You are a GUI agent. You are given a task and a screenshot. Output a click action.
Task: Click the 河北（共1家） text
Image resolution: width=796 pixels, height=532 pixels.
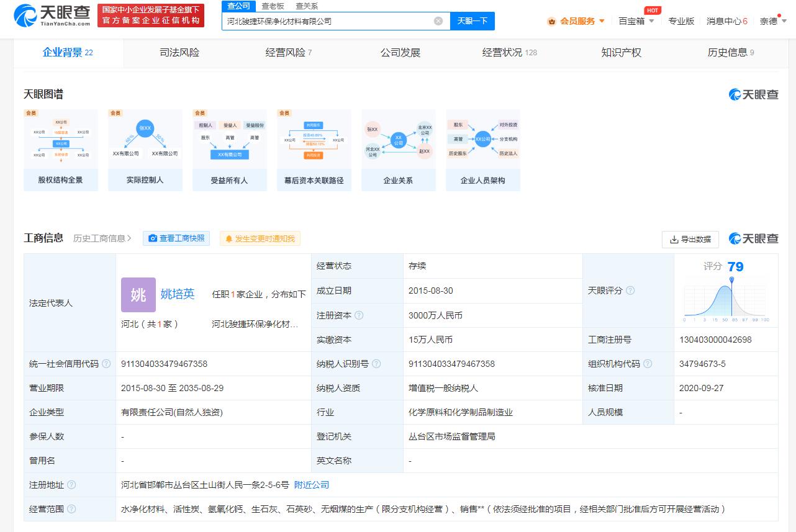[x=150, y=324]
